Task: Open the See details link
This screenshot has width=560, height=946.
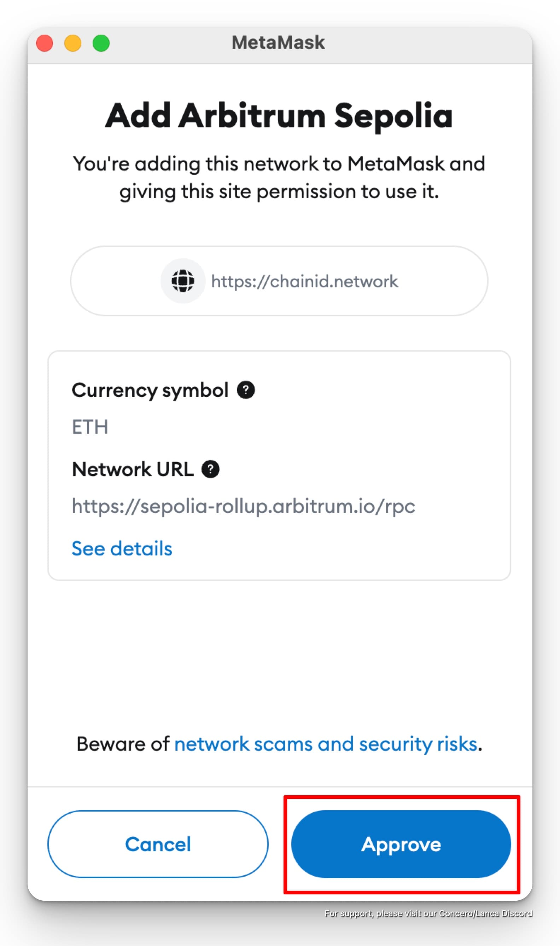Action: [x=122, y=548]
